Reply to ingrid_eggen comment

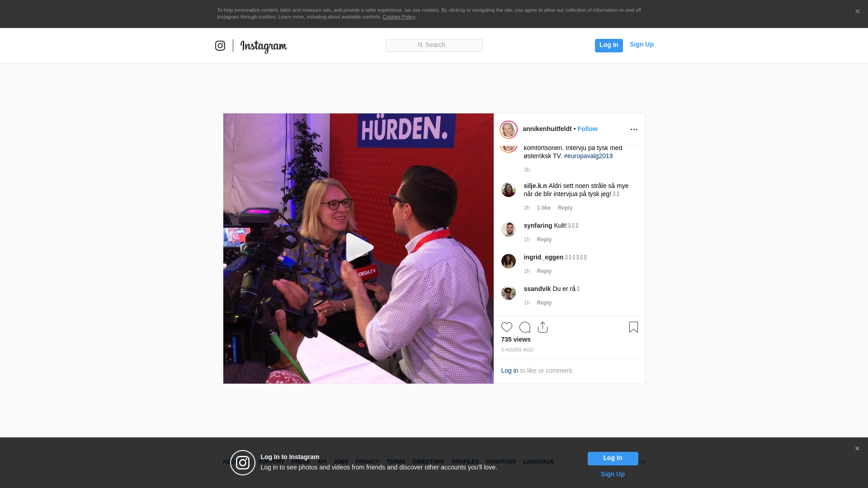pyautogui.click(x=544, y=271)
